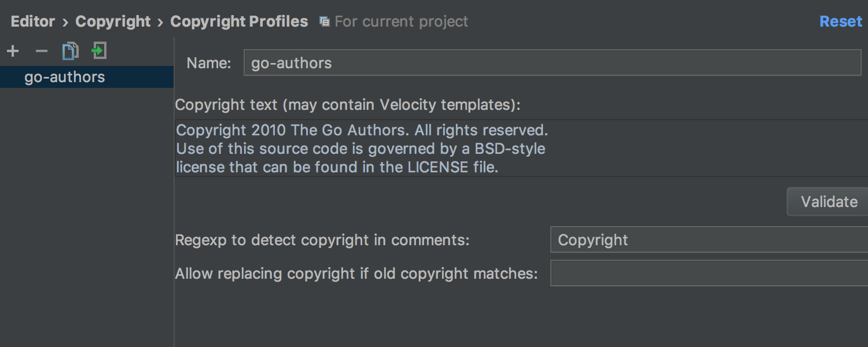Click the 'Use of this source code' line

361,149
